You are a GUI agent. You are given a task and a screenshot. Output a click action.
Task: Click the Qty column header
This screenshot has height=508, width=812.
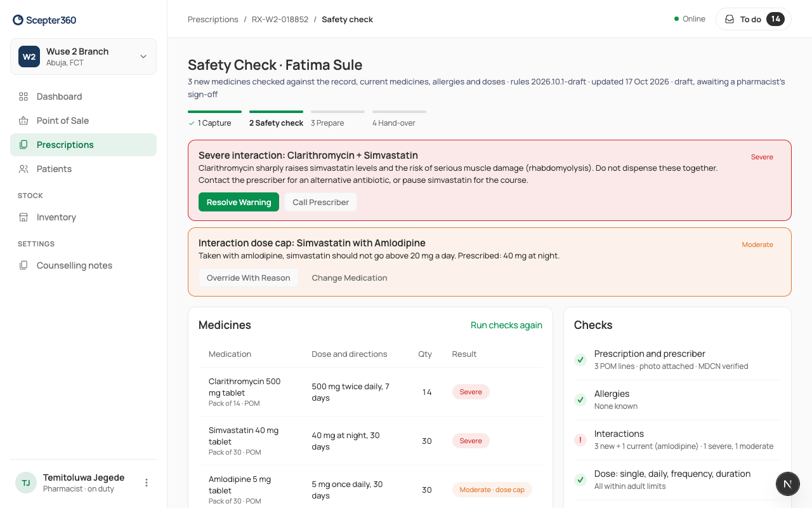pos(425,354)
